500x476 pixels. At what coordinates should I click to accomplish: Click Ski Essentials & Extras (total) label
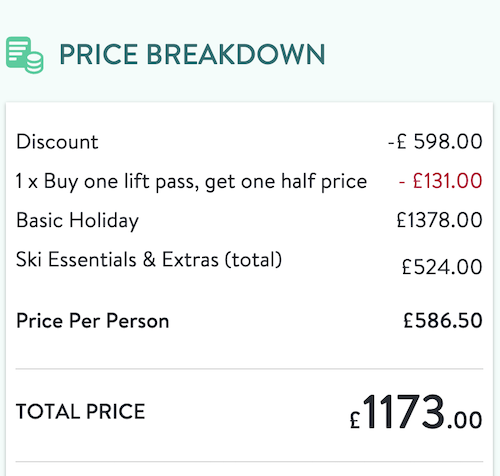(x=149, y=259)
